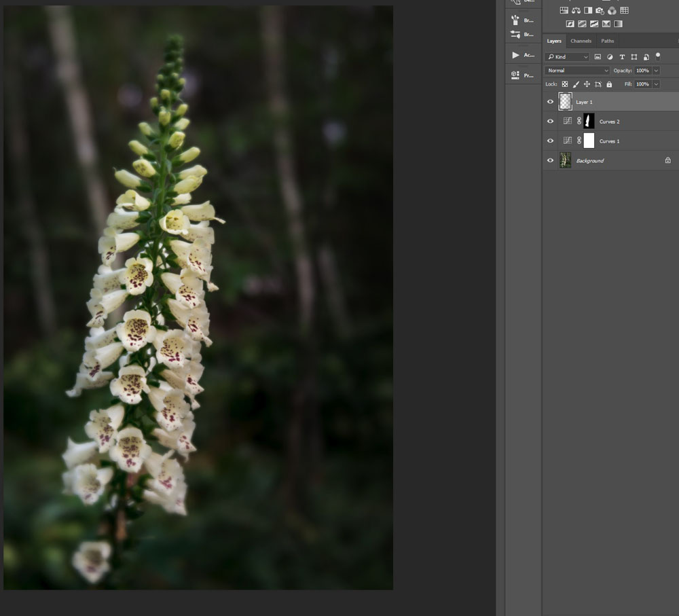Hide the Layer 1 layer

(550, 102)
